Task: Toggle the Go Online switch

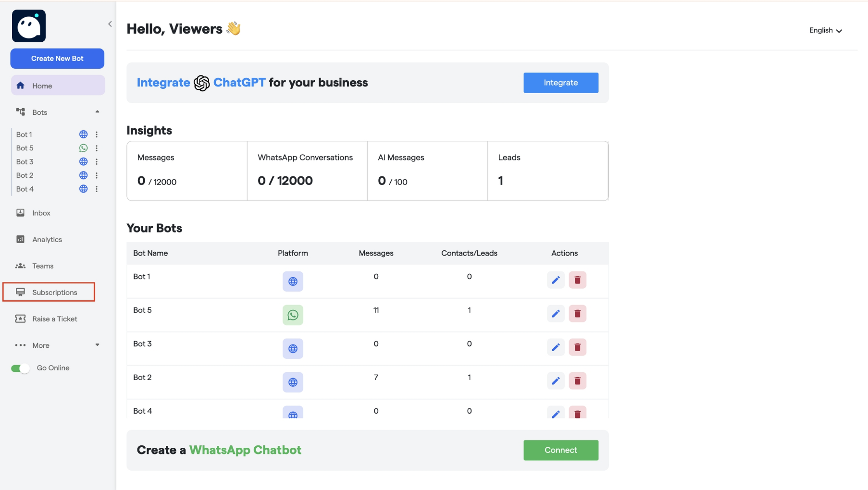Action: coord(20,368)
